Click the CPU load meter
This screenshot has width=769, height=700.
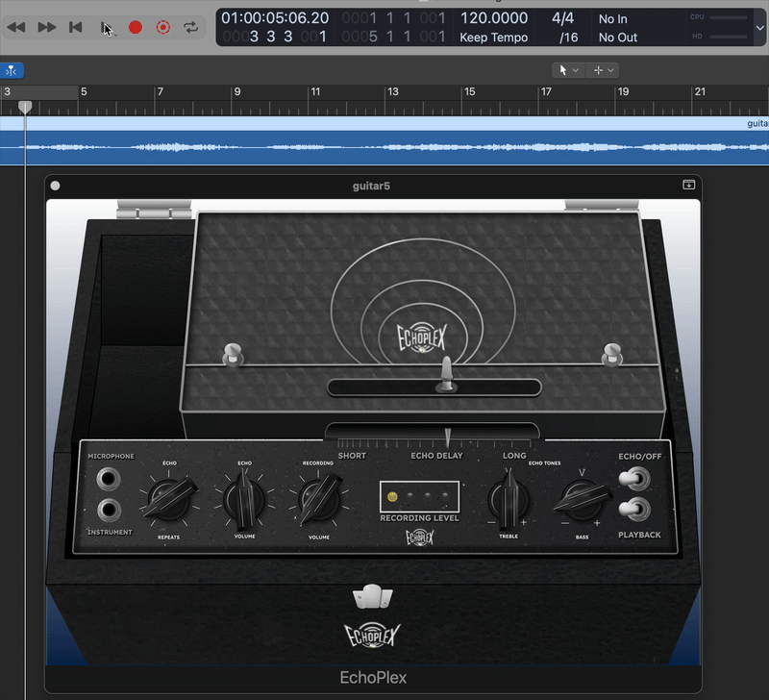pyautogui.click(x=718, y=17)
